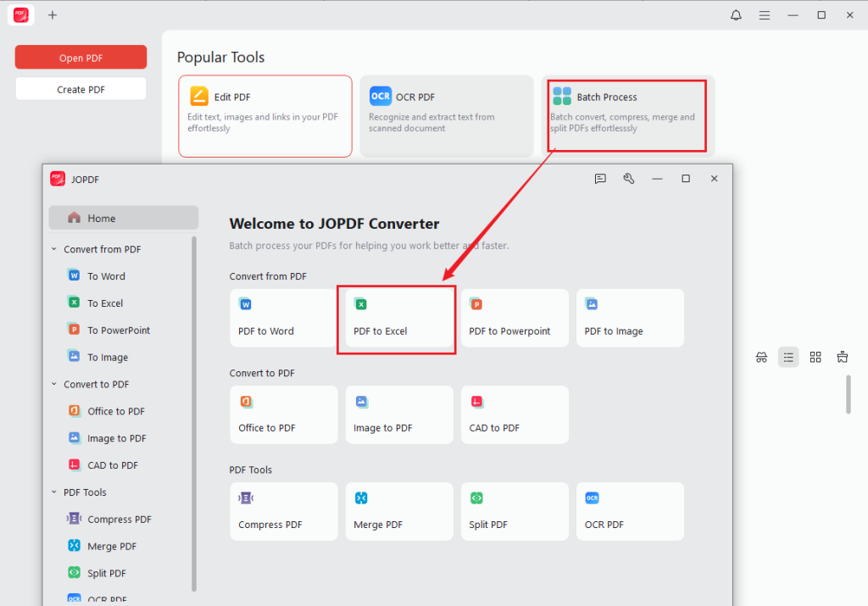
Task: Open the PDF to Image card
Action: pyautogui.click(x=630, y=318)
